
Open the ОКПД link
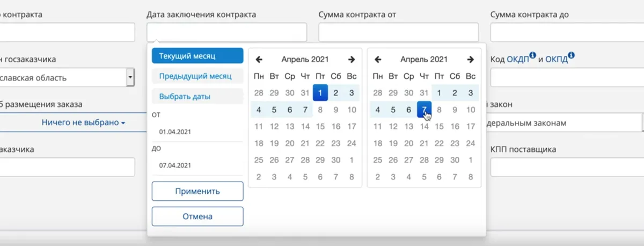[557, 60]
